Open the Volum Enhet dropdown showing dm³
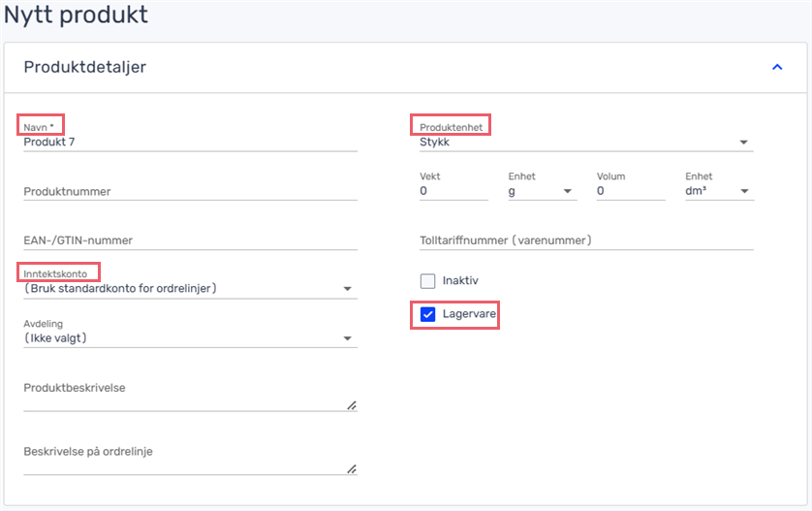This screenshot has height=511, width=812. point(719,191)
